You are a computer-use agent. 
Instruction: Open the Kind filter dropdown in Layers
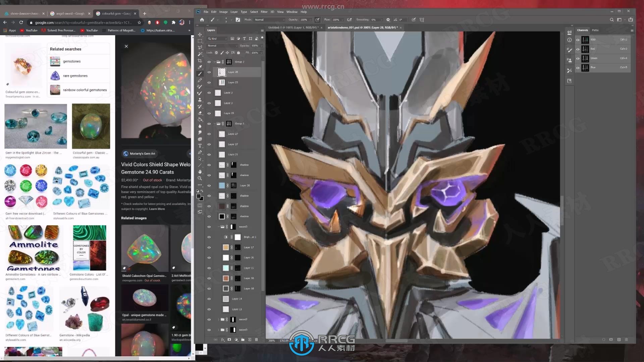(x=217, y=39)
